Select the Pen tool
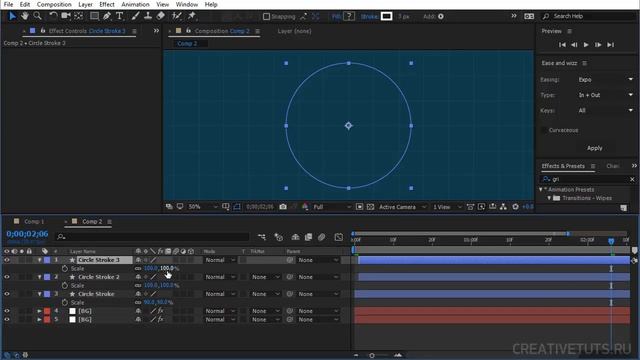This screenshot has height=360, width=640. coord(107,16)
